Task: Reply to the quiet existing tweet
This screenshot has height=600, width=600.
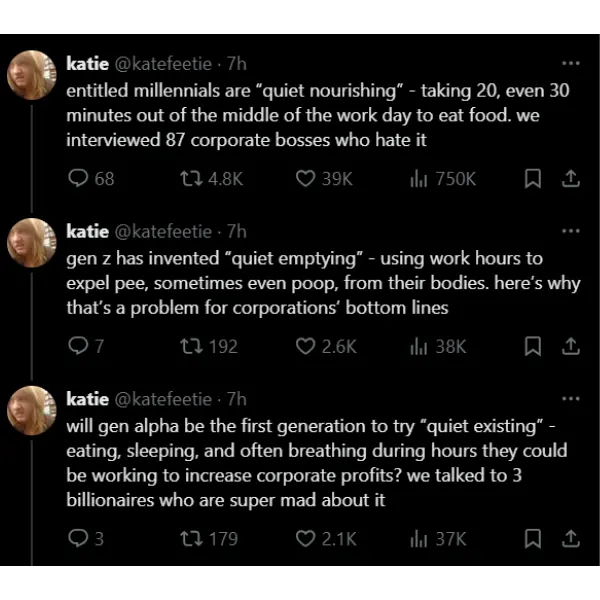Action: point(78,539)
